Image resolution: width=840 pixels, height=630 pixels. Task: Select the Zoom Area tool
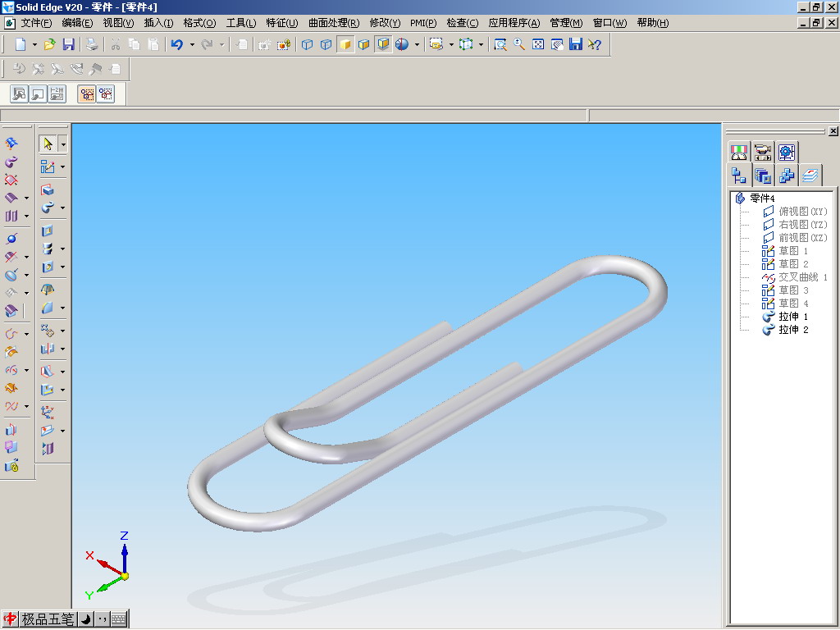point(500,44)
